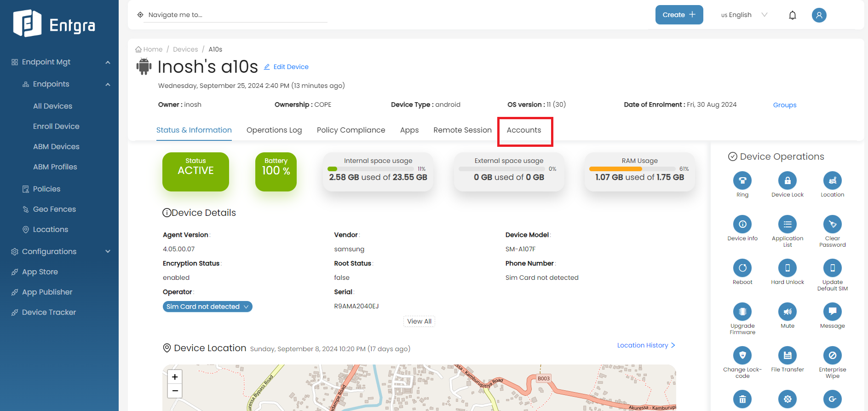Viewport: 868px width, 411px height.
Task: Click the View All button
Action: tap(419, 321)
